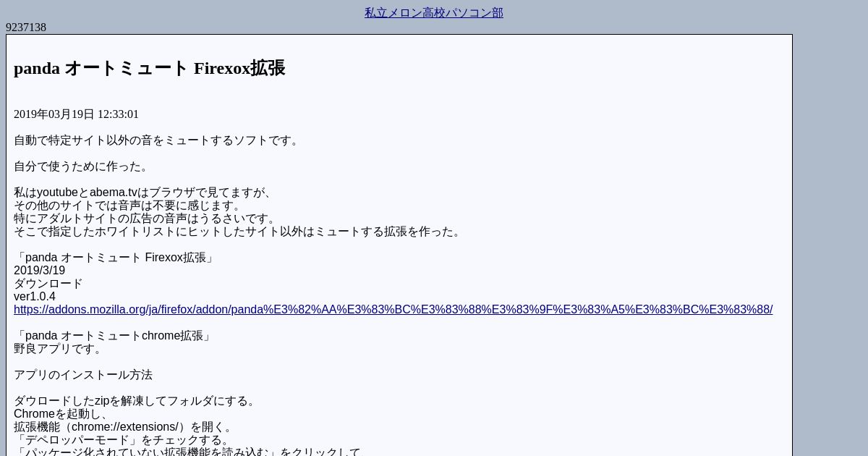Click the version text ver1.0.4
This screenshot has height=456, width=868.
pyautogui.click(x=35, y=297)
